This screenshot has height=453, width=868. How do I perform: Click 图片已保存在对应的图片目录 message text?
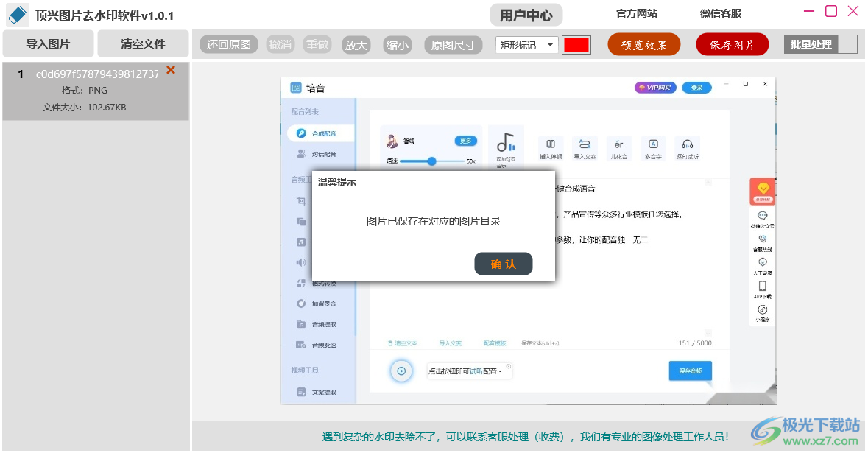pyautogui.click(x=434, y=221)
